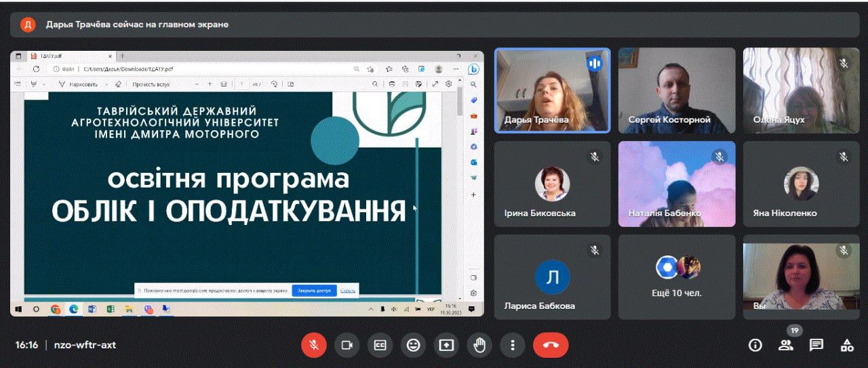Click Word icon in shared taskbar
This screenshot has height=368, width=868.
pos(92,310)
